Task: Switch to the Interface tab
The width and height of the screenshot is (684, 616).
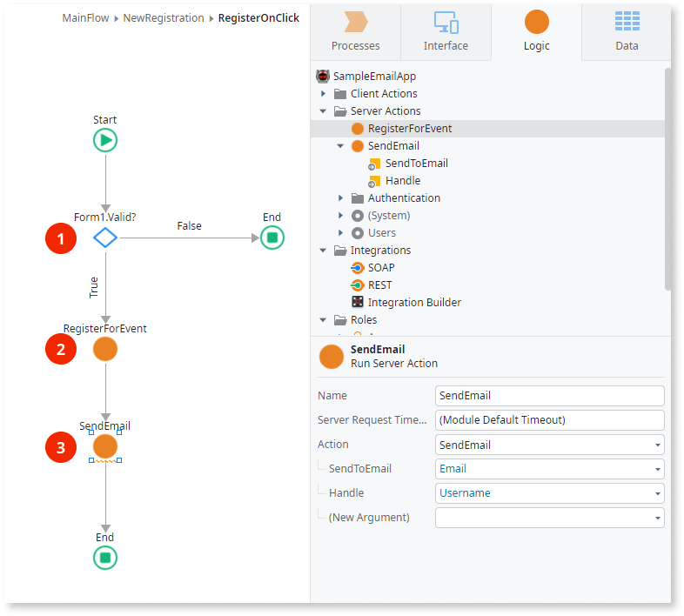Action: point(446,31)
